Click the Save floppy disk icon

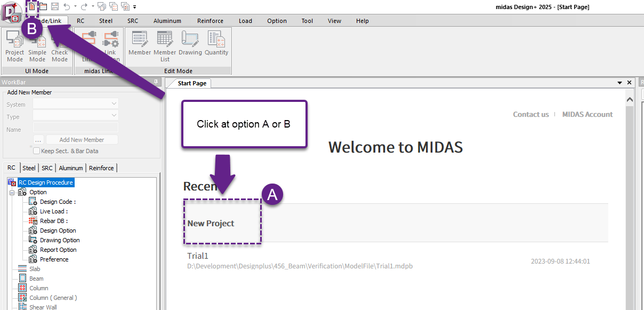click(x=54, y=6)
